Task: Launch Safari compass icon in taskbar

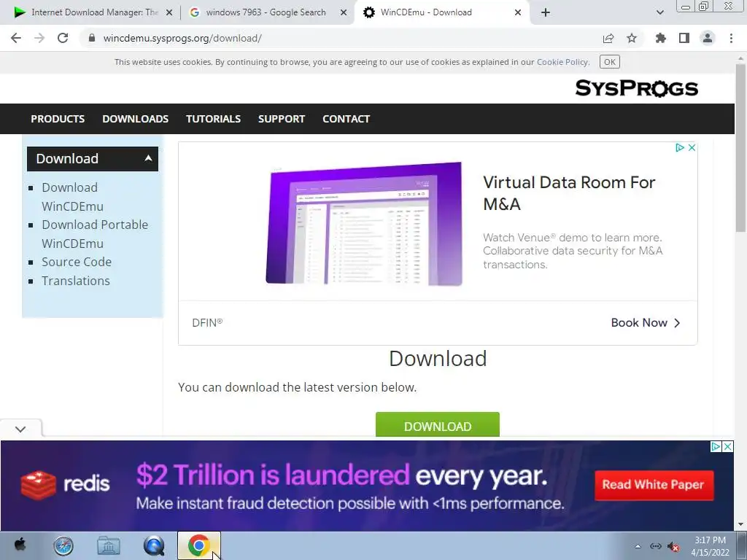Action: [63, 545]
